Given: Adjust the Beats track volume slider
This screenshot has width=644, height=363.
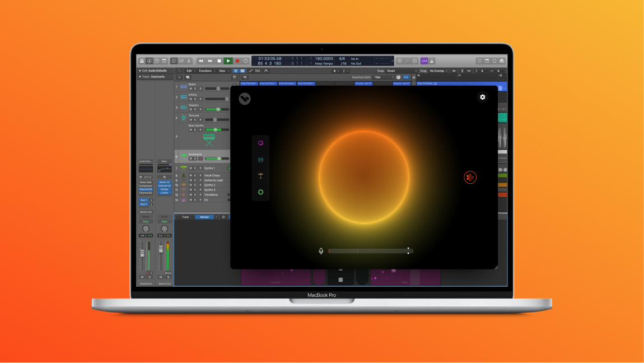Looking at the screenshot, I should coord(217,89).
